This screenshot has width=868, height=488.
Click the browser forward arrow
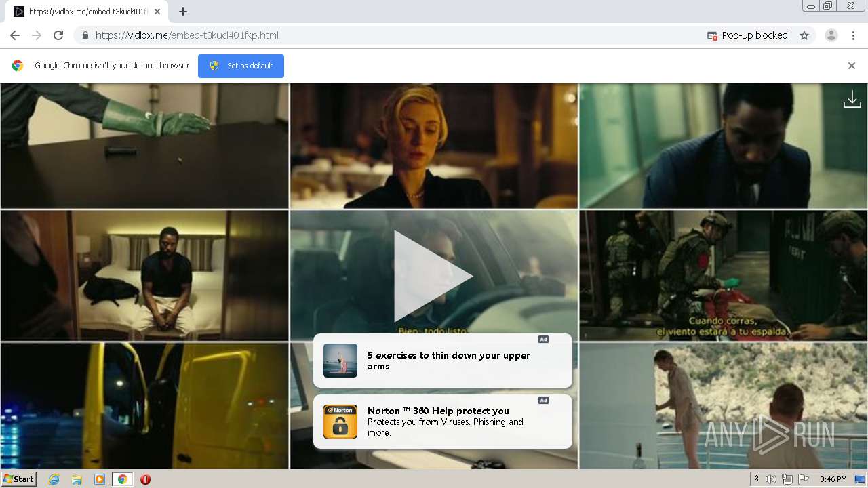[x=37, y=35]
